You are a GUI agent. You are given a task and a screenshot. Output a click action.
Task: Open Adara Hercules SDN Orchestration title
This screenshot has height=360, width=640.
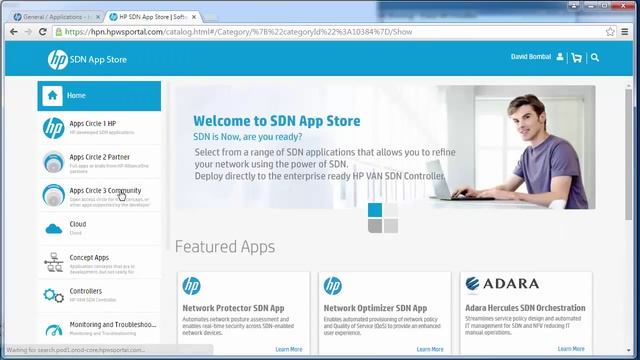pos(525,308)
